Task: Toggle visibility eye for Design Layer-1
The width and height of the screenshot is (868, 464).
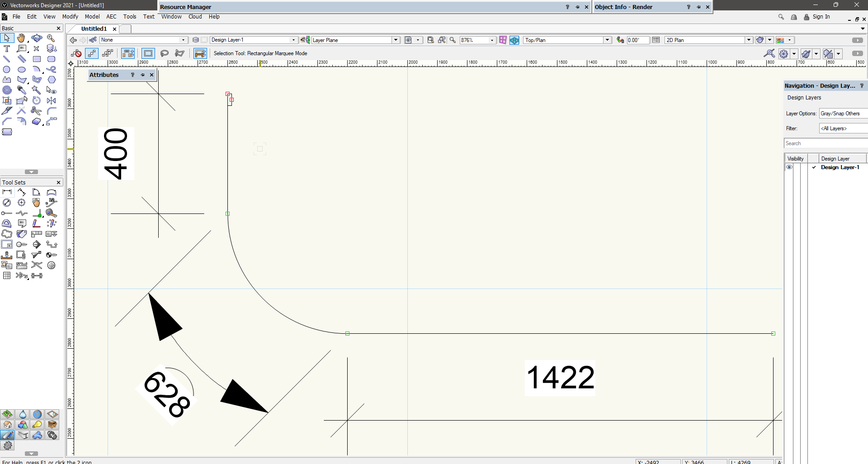Action: [789, 167]
